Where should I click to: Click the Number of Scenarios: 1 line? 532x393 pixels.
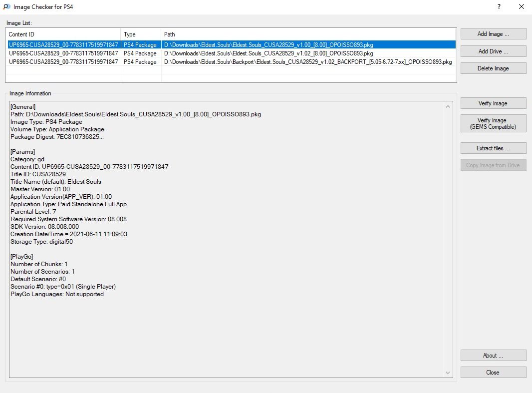(x=42, y=271)
